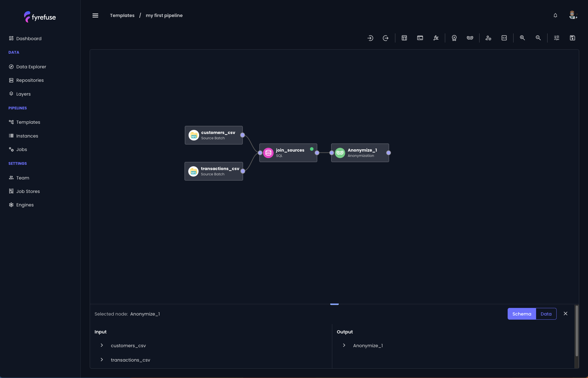This screenshot has width=588, height=378.
Task: Click the customers_csv NFS source icon
Action: (x=194, y=135)
